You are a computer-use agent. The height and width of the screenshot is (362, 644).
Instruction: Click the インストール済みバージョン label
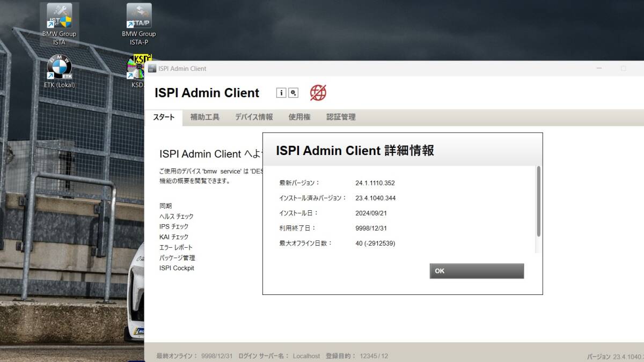(x=313, y=198)
